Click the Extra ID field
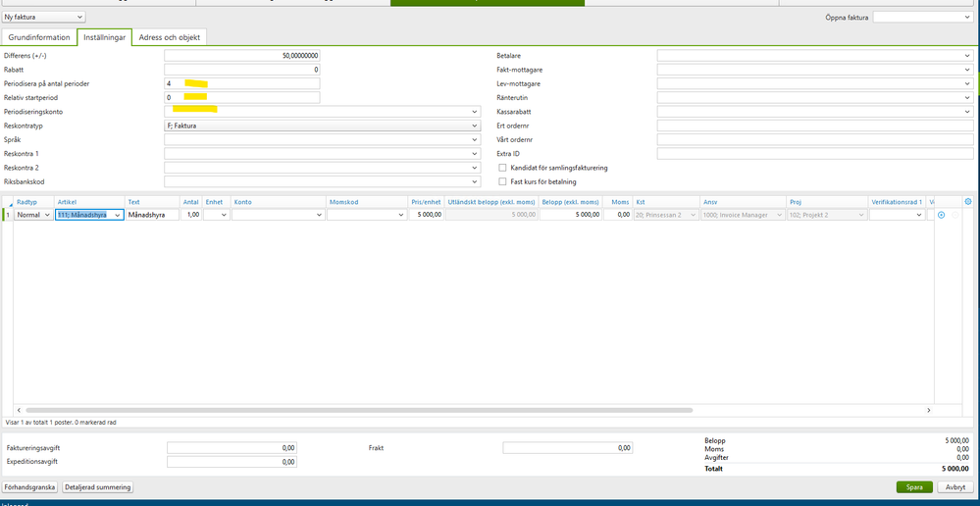This screenshot has height=506, width=980. (x=815, y=153)
